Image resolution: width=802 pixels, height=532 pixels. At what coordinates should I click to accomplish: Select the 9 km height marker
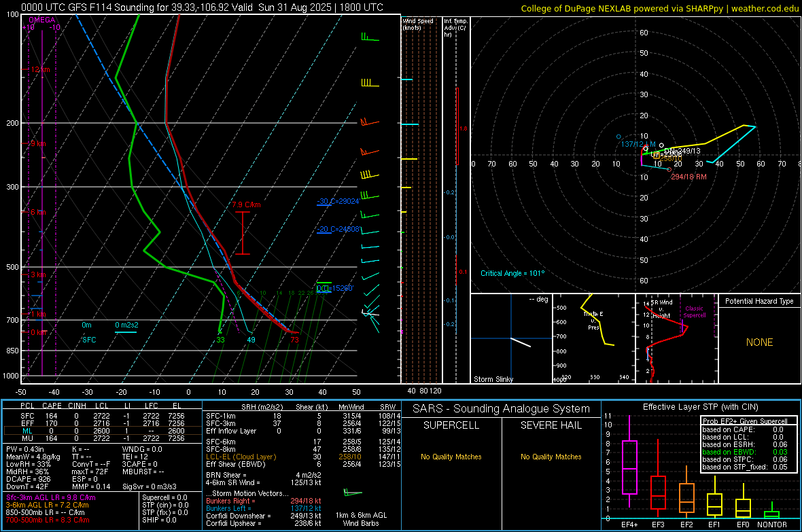pyautogui.click(x=38, y=143)
